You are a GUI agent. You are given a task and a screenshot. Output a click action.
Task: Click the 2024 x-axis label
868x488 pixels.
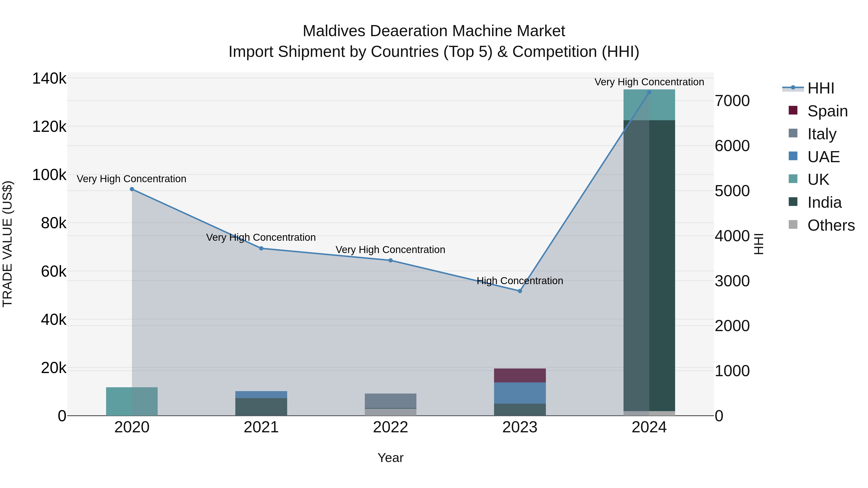[x=649, y=427]
